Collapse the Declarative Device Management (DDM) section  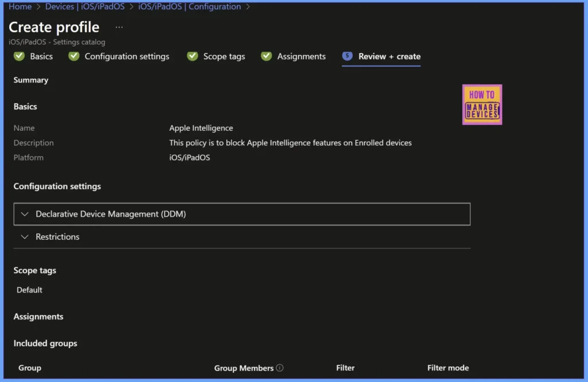[x=242, y=214]
